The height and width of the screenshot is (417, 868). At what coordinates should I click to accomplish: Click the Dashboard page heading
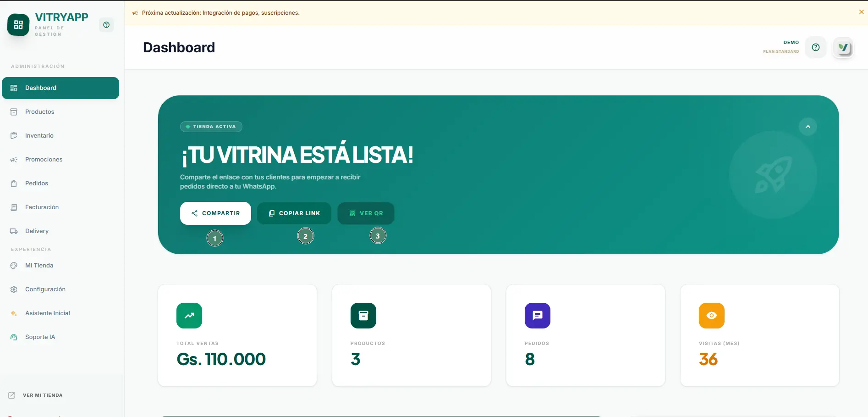179,48
